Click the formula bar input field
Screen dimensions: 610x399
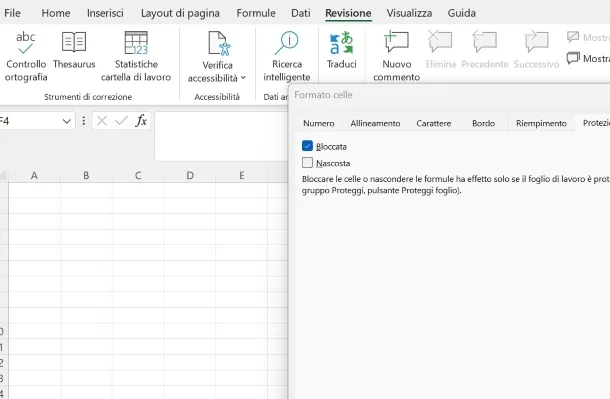tap(221, 136)
